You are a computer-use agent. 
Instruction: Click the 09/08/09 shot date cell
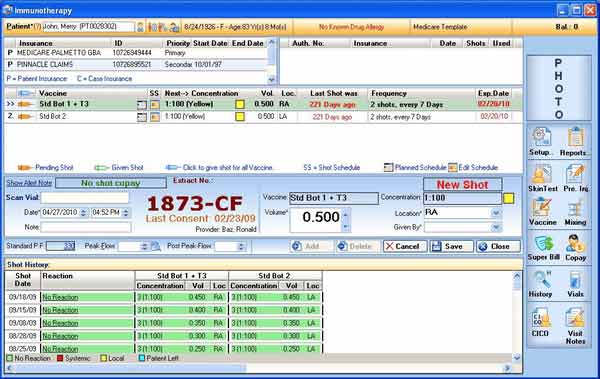click(x=23, y=323)
